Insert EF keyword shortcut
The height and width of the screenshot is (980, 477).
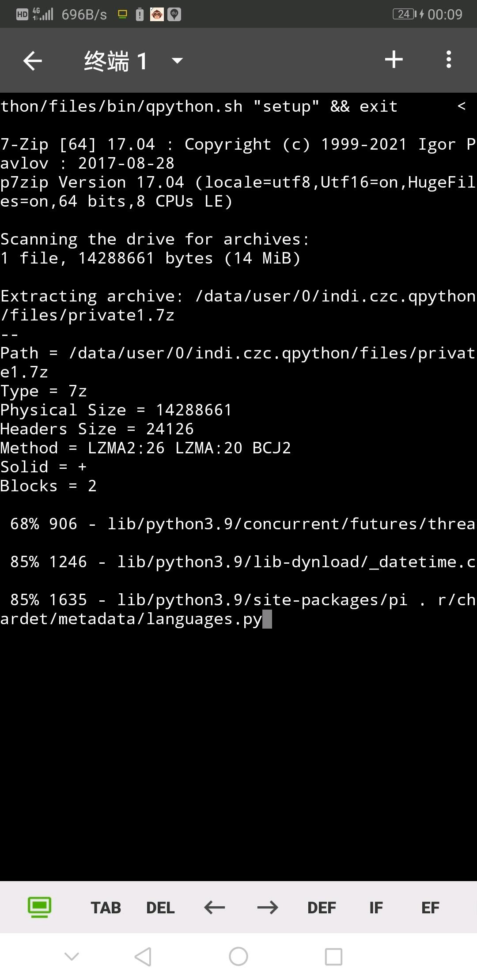430,908
